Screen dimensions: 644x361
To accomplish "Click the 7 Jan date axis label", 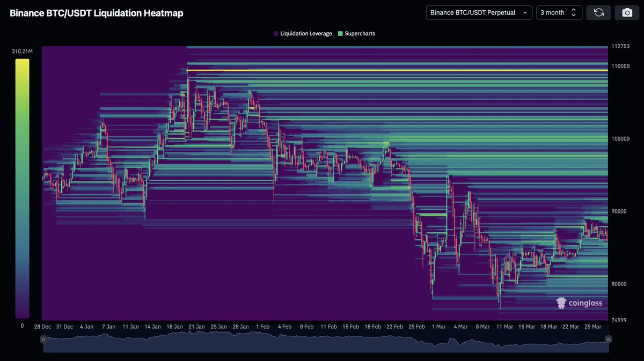I will click(108, 326).
